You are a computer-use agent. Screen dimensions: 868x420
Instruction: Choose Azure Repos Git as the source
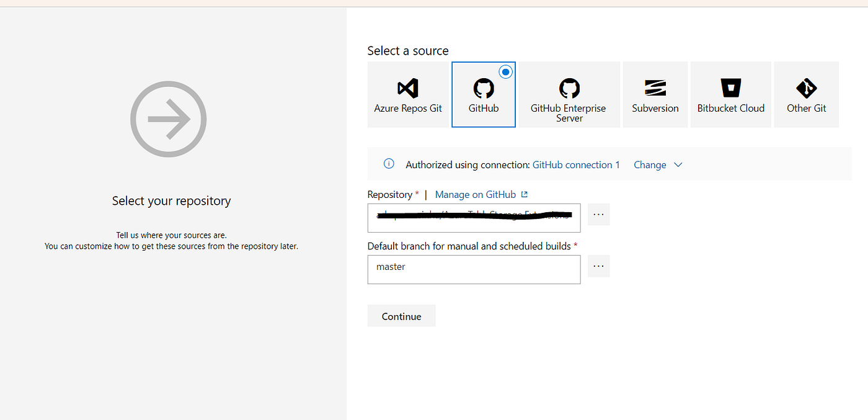click(x=408, y=94)
